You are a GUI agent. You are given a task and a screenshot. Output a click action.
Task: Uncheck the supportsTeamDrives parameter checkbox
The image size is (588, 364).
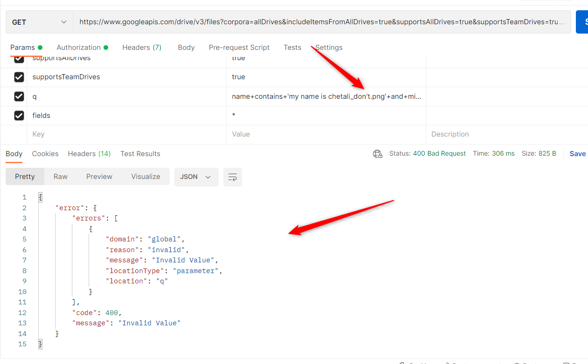(x=19, y=77)
